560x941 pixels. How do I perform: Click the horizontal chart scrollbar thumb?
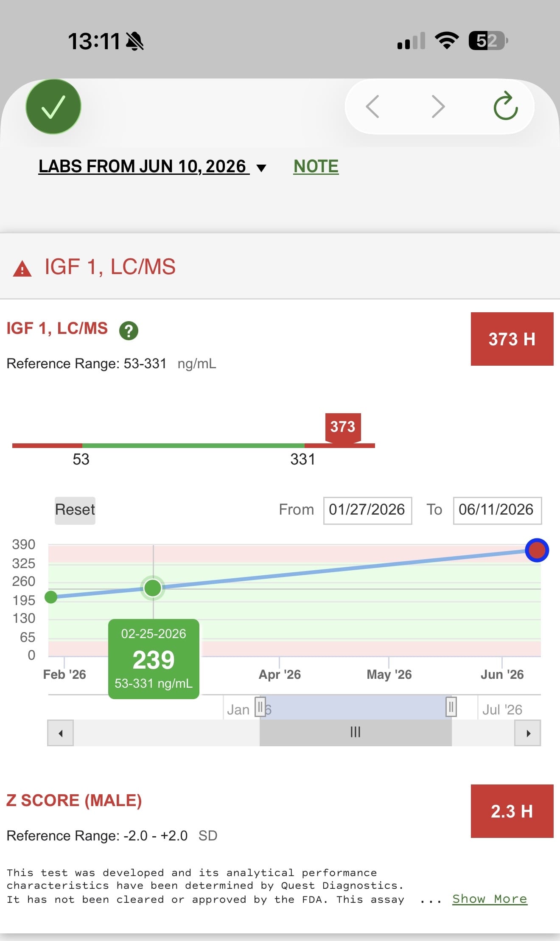356,733
